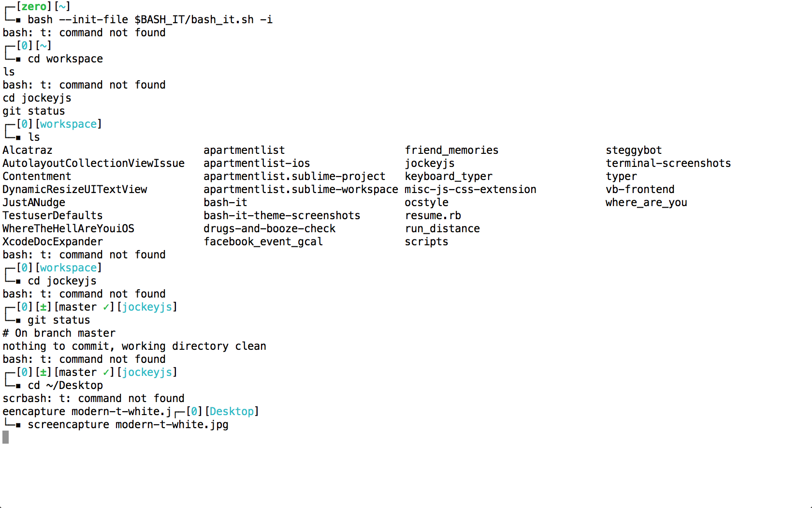Screen dimensions: 812x508
Task: Click the bash --init-file command text
Action: click(x=150, y=19)
